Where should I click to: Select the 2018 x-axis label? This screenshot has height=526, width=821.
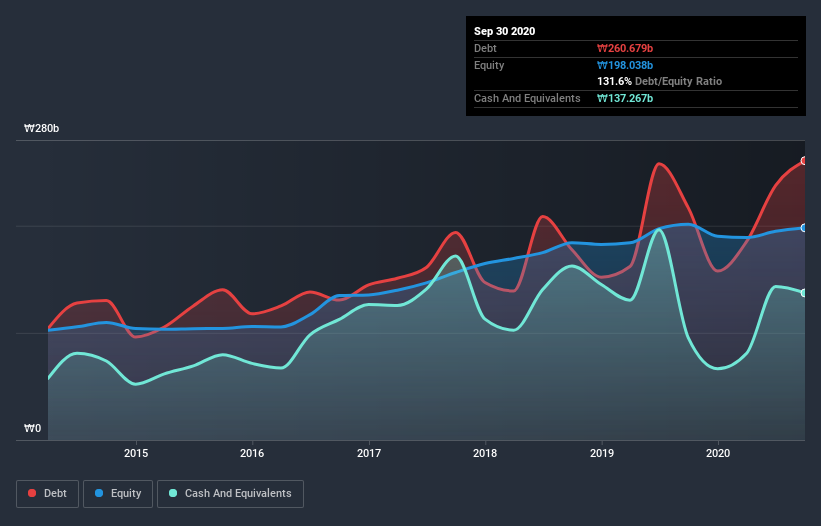(x=485, y=453)
